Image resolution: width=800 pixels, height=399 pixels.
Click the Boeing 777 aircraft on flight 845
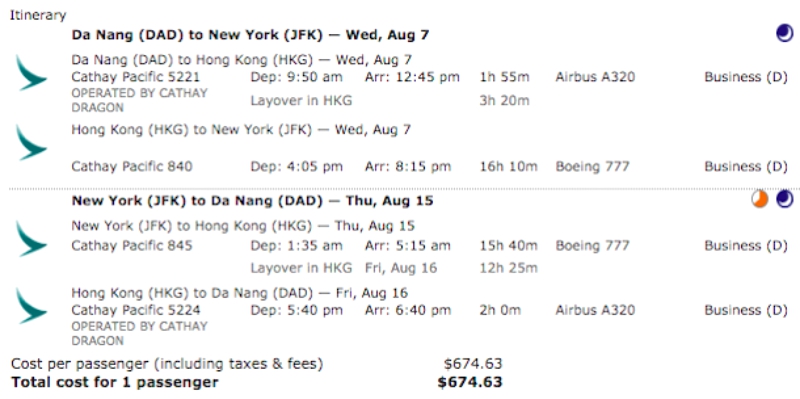(592, 246)
